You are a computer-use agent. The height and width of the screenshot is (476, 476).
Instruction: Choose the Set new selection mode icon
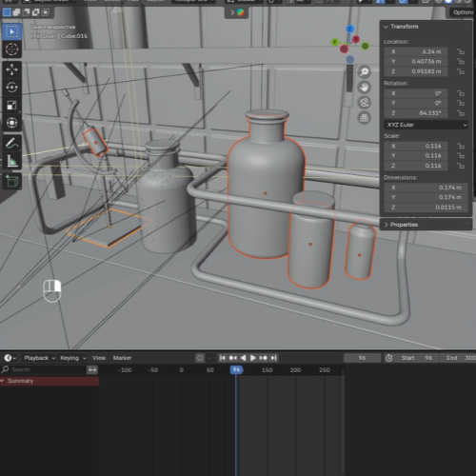click(7, 12)
